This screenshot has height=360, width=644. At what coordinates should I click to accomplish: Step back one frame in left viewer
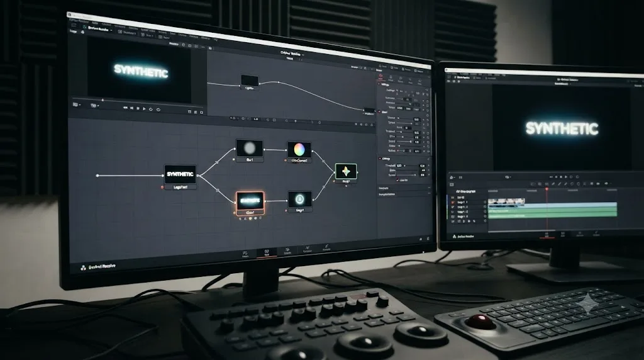coord(132,108)
